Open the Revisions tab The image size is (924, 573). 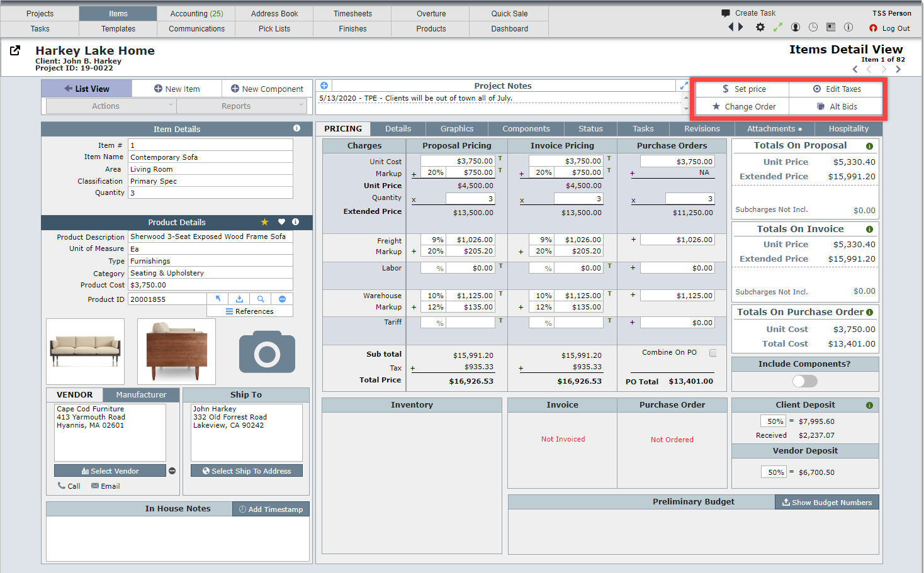coord(702,128)
